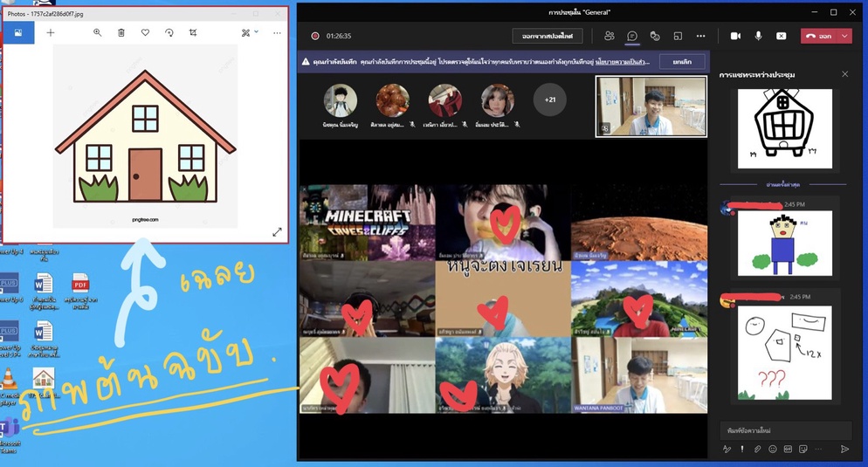Viewport: 868px width, 467px height.
Task: Open reactions and raise hand menu
Action: pyautogui.click(x=655, y=36)
